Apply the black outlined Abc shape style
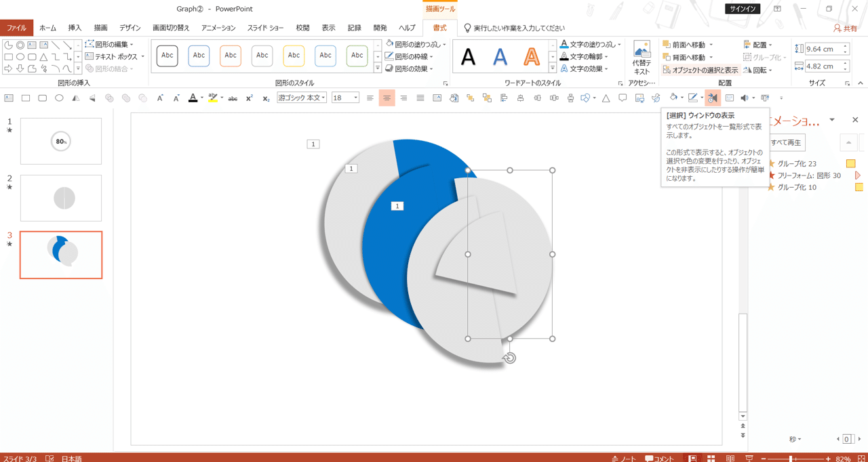The image size is (868, 462). (x=167, y=56)
